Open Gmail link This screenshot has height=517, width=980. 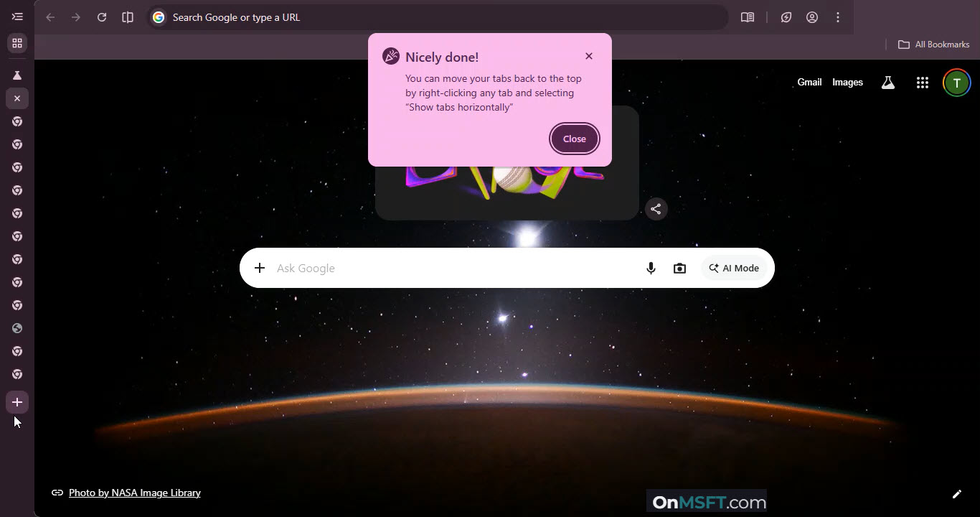click(x=809, y=83)
